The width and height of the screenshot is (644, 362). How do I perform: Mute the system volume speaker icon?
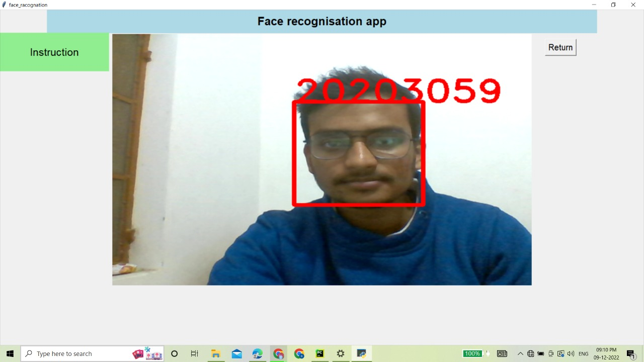coord(571,353)
